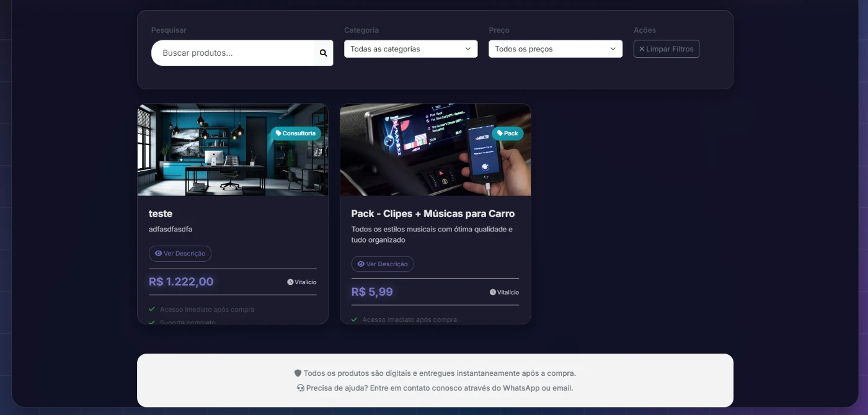The image size is (868, 415).
Task: Click the clock icon beside teste Vitalício
Action: (x=290, y=282)
